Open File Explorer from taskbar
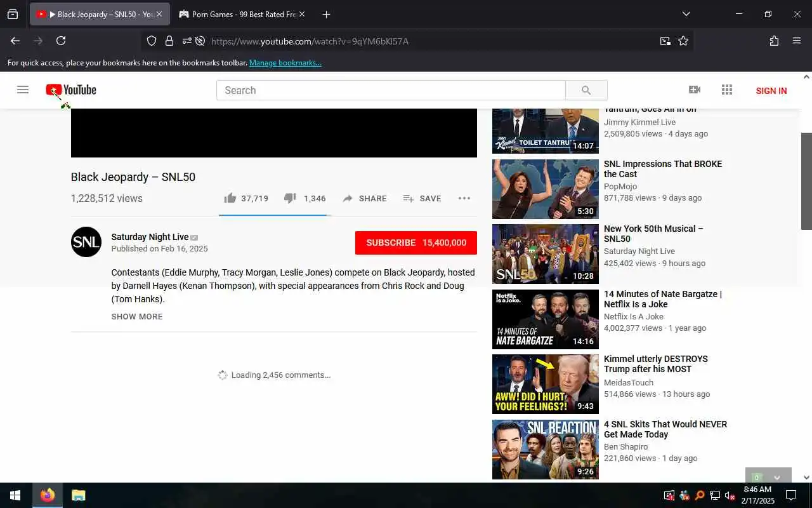Viewport: 812px width, 508px height. pos(78,495)
